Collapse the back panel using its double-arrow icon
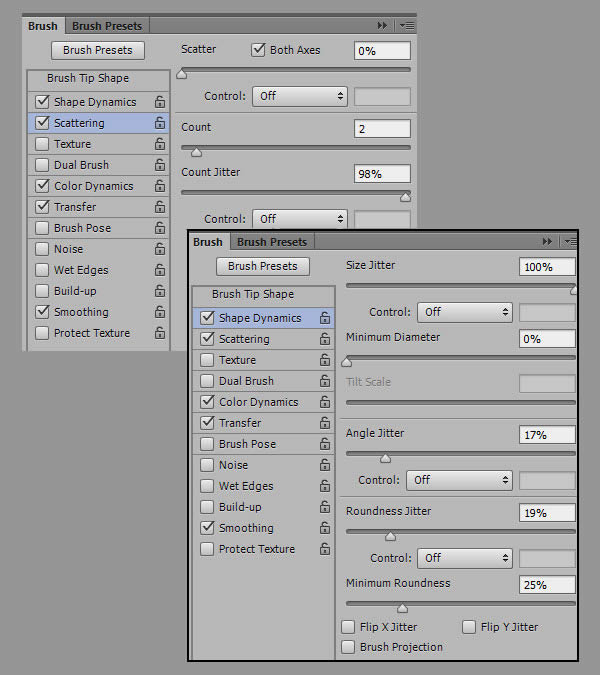 [x=382, y=25]
